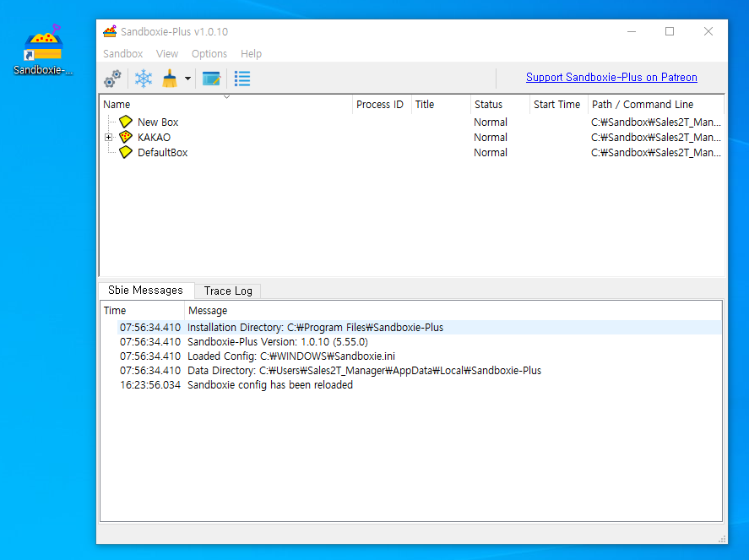Select the Loaded Config message row
This screenshot has height=560, width=749.
pyautogui.click(x=410, y=356)
